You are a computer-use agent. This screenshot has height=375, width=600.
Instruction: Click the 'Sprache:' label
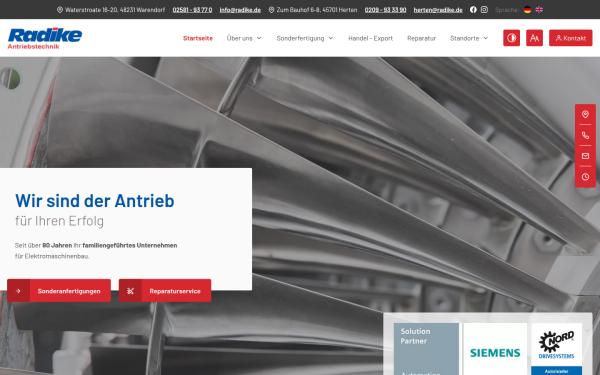click(x=507, y=10)
